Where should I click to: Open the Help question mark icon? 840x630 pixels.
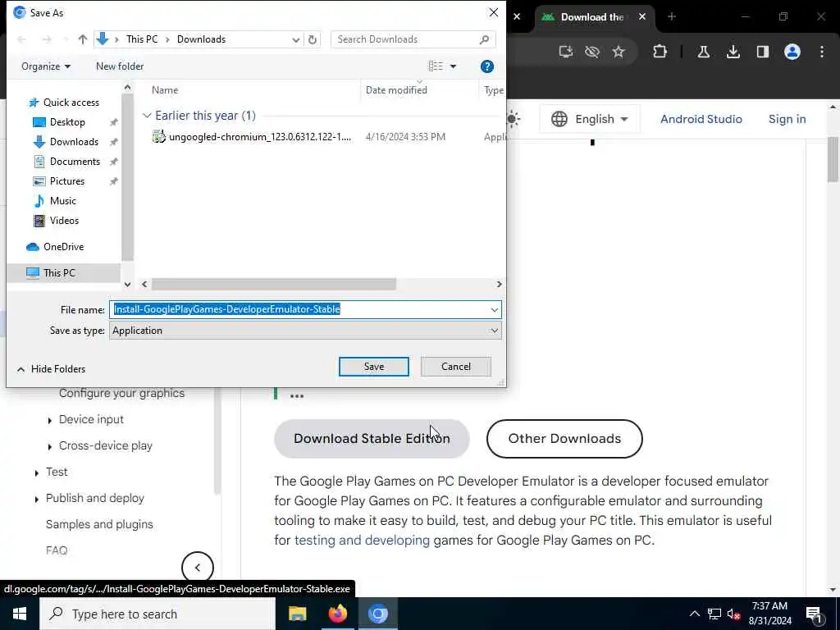(487, 66)
